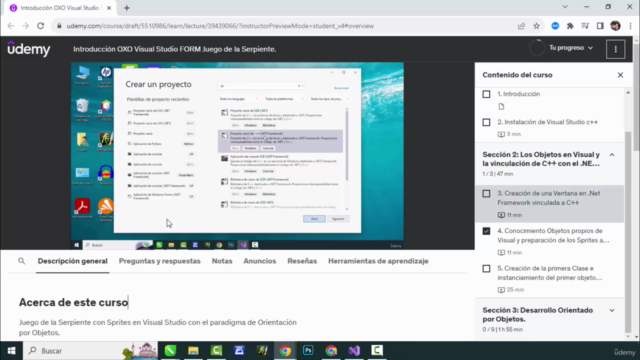This screenshot has height=360, width=640.
Task: Open lecture 2 Instalación de Visual Studio c++
Action: click(549, 128)
